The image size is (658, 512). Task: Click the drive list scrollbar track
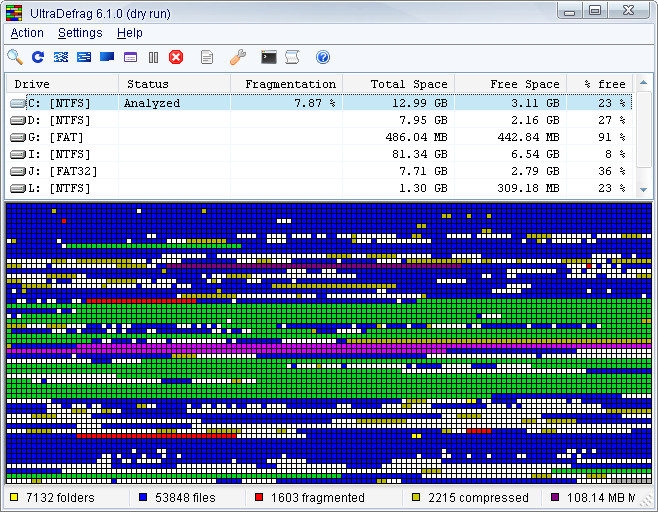pyautogui.click(x=643, y=176)
